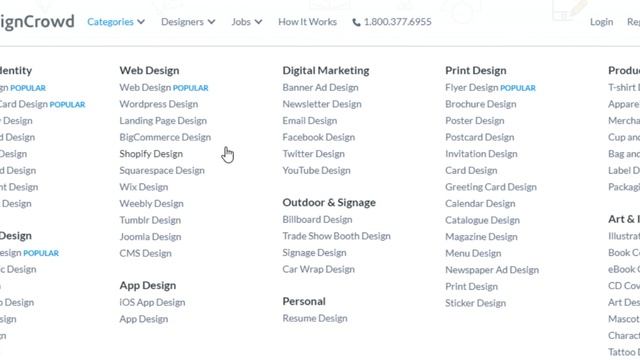Screen dimensions: 640x360
Task: Click the Web Design section heading
Action: 149,70
